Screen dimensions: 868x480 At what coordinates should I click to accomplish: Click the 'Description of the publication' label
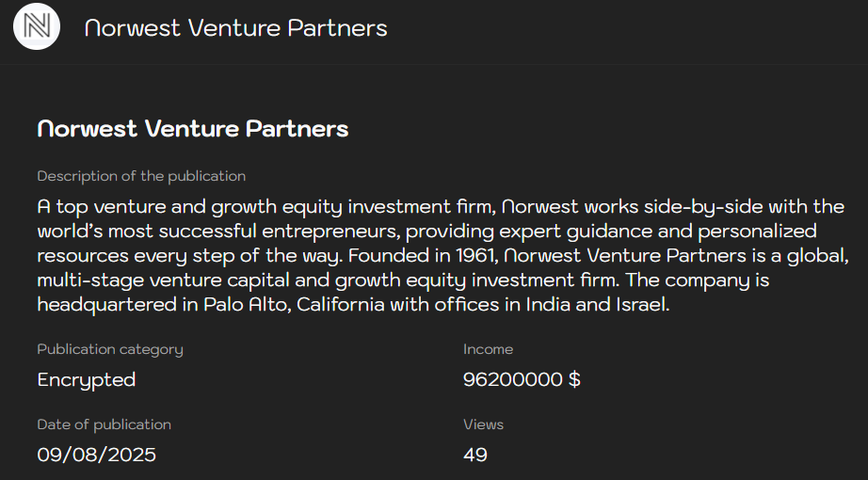coord(141,176)
